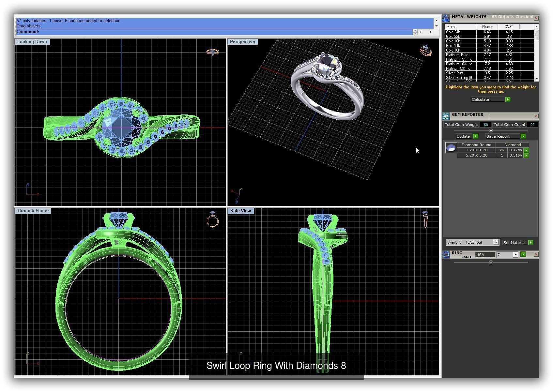This screenshot has width=553, height=392.
Task: Select the Platinum 5% Irid row
Action: [489, 68]
